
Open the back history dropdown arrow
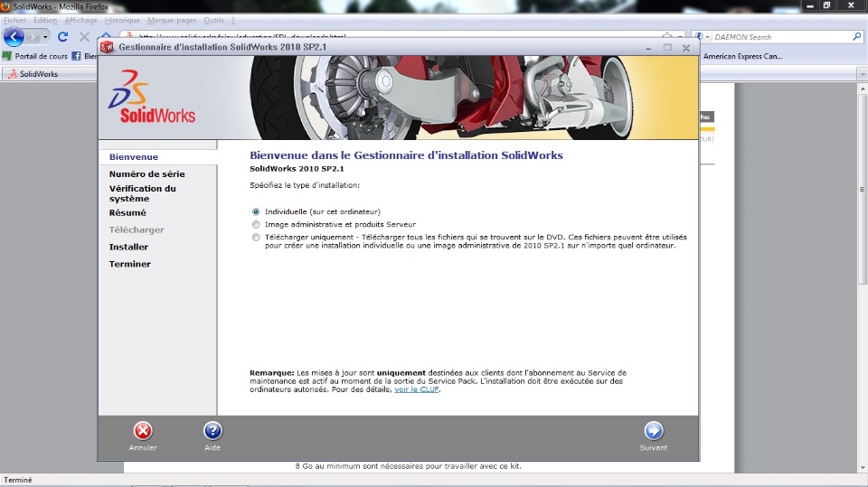point(45,37)
